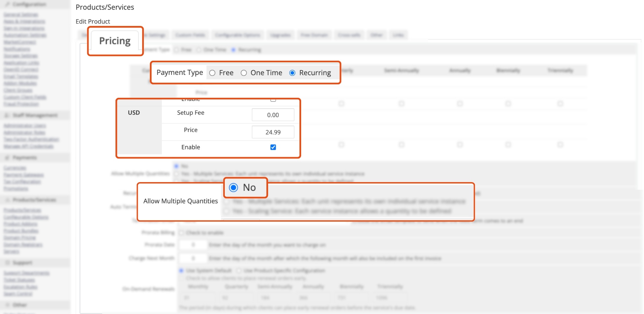Untick the checked USD Enable checkbox

coord(273,147)
